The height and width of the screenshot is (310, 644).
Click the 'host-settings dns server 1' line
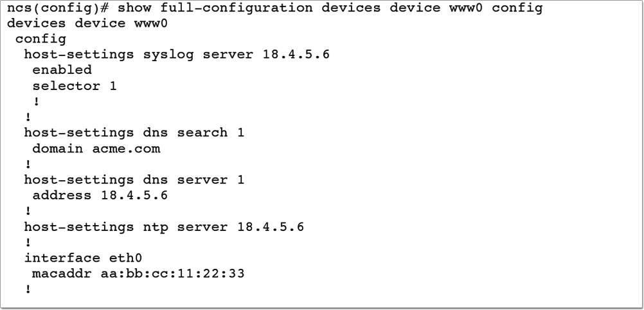(134, 180)
